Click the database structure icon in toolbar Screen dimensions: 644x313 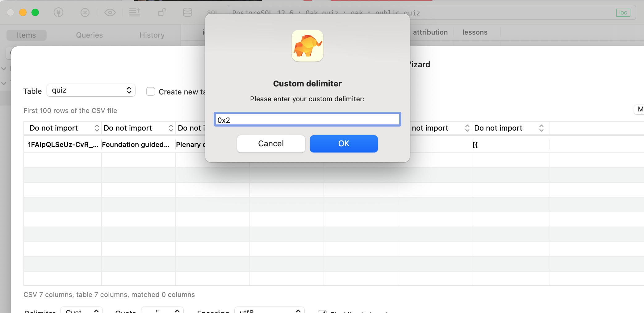click(x=187, y=12)
